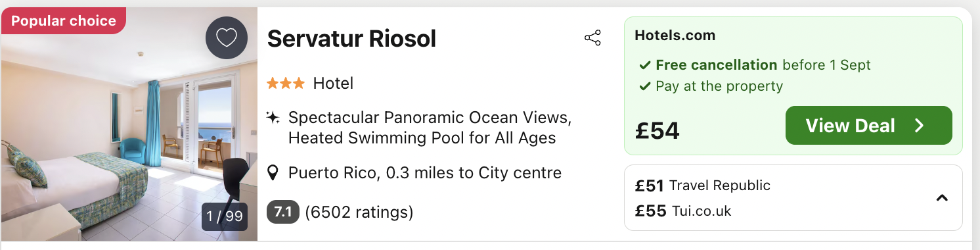Open the Servatur Riosol hotel title
Screen dimensions: 980x250
pyautogui.click(x=351, y=39)
